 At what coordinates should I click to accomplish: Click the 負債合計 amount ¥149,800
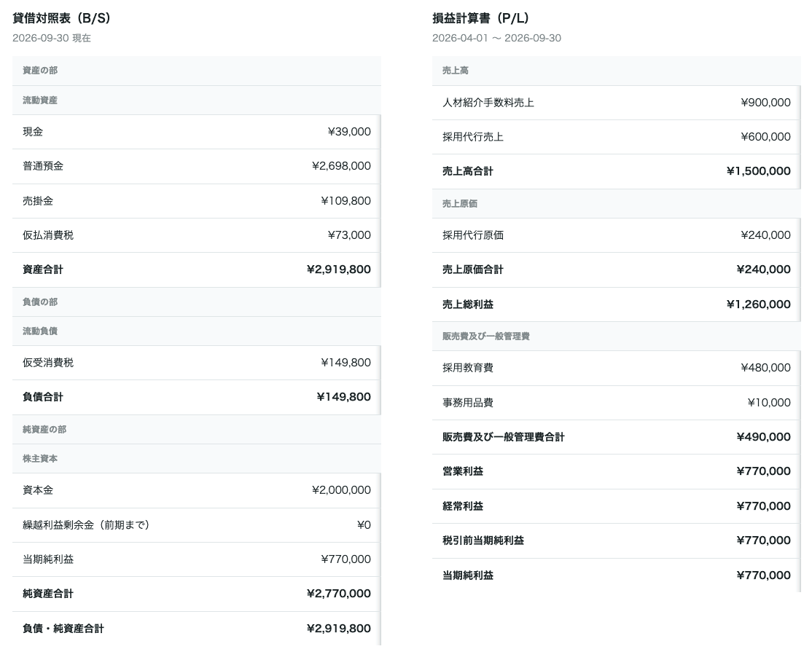coord(344,397)
